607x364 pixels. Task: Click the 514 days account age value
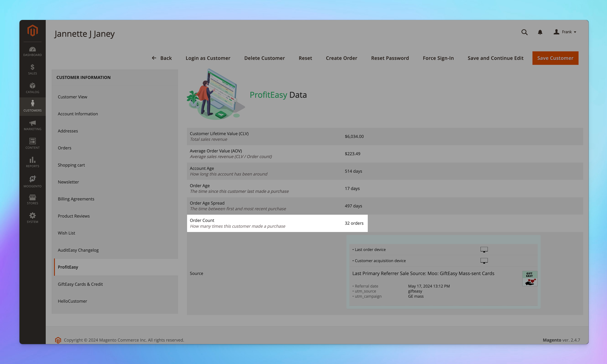click(x=353, y=171)
